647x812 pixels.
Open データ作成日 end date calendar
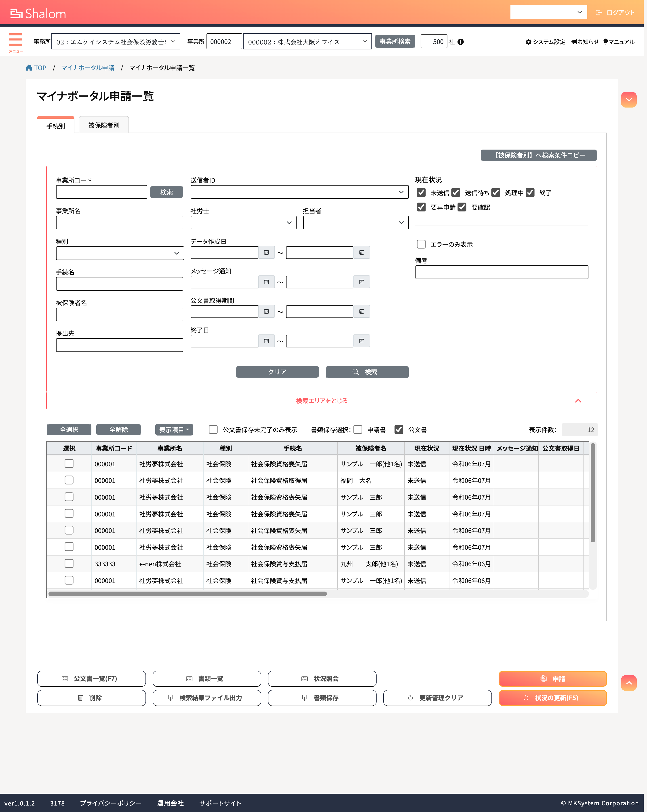[362, 253]
